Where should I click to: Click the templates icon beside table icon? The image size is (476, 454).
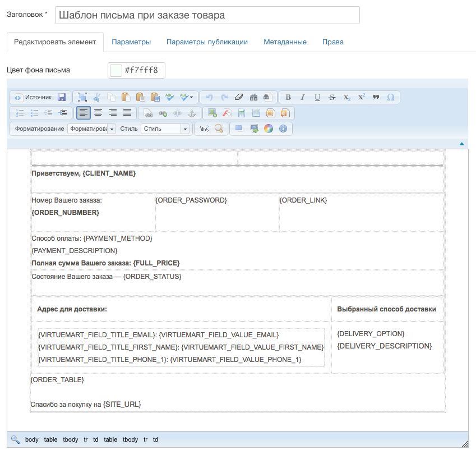point(256,113)
